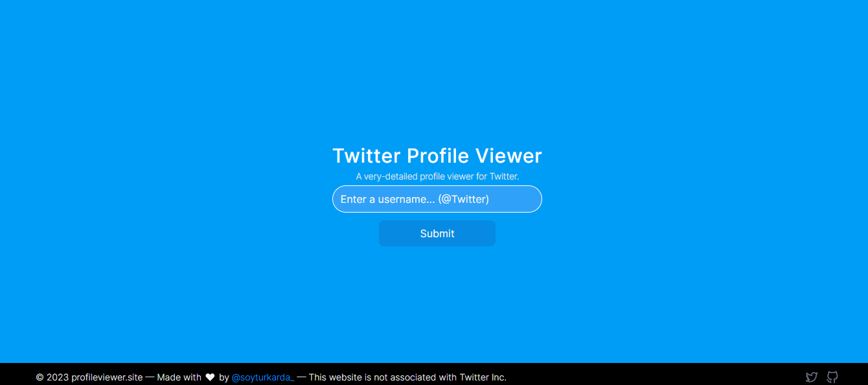Send the username with Submit

click(x=437, y=233)
